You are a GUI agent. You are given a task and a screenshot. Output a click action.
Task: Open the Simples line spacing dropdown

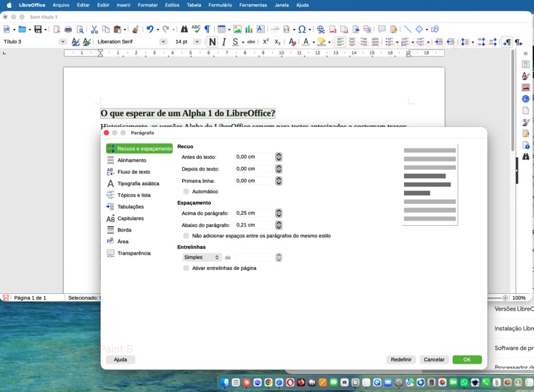click(202, 258)
